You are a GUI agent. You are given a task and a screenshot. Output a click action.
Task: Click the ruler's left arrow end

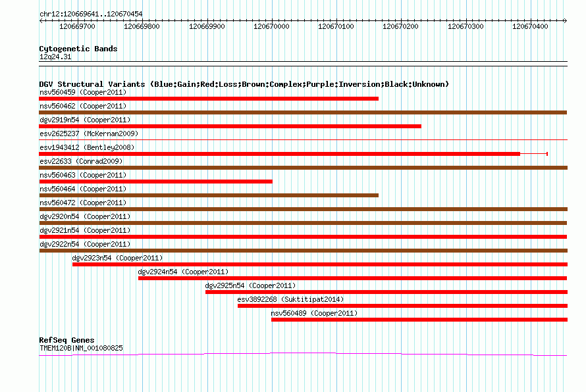(x=41, y=21)
